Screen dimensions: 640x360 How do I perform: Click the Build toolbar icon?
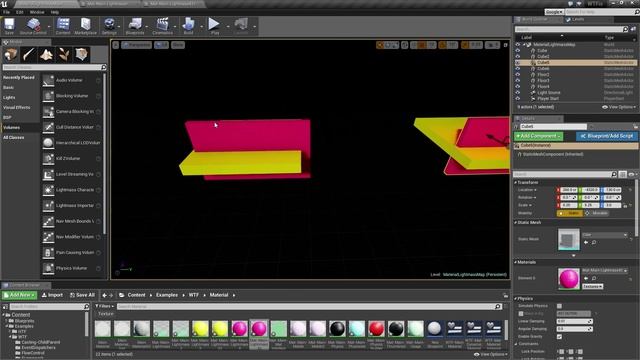pyautogui.click(x=188, y=26)
